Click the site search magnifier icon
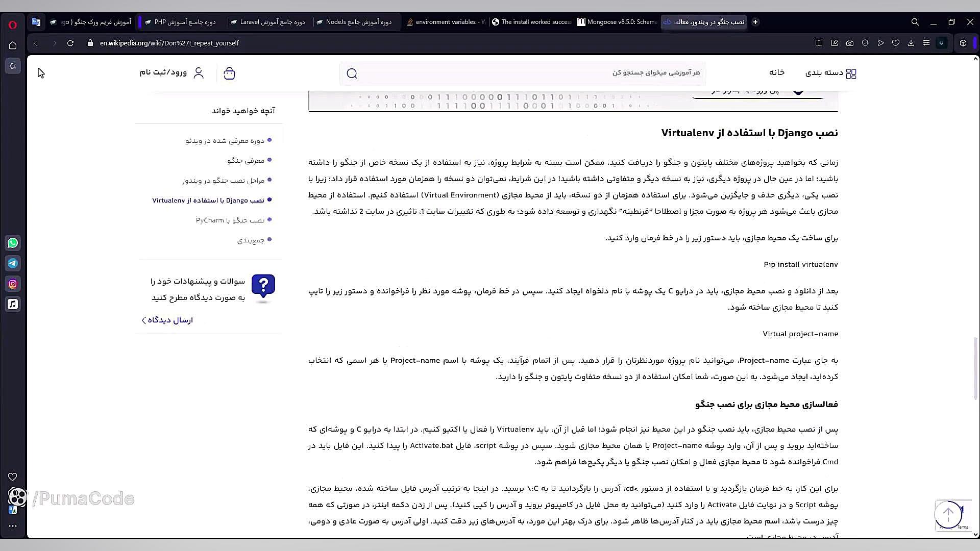Screen dimensions: 980x551 (352, 73)
